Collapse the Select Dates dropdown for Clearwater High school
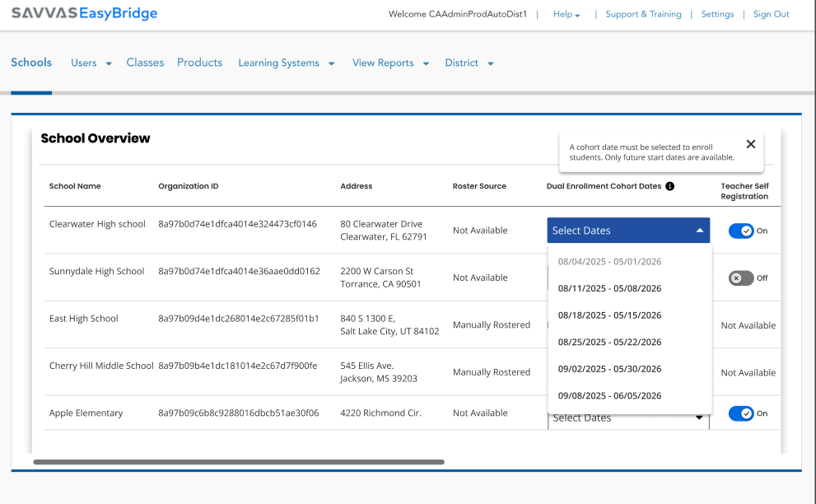The image size is (816, 504). tap(628, 230)
